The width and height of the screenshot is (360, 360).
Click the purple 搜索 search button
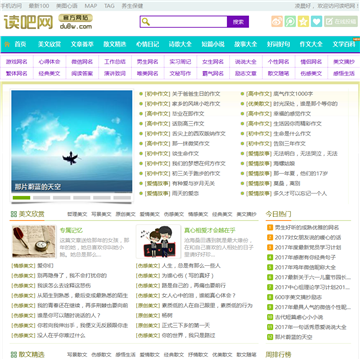point(238,22)
